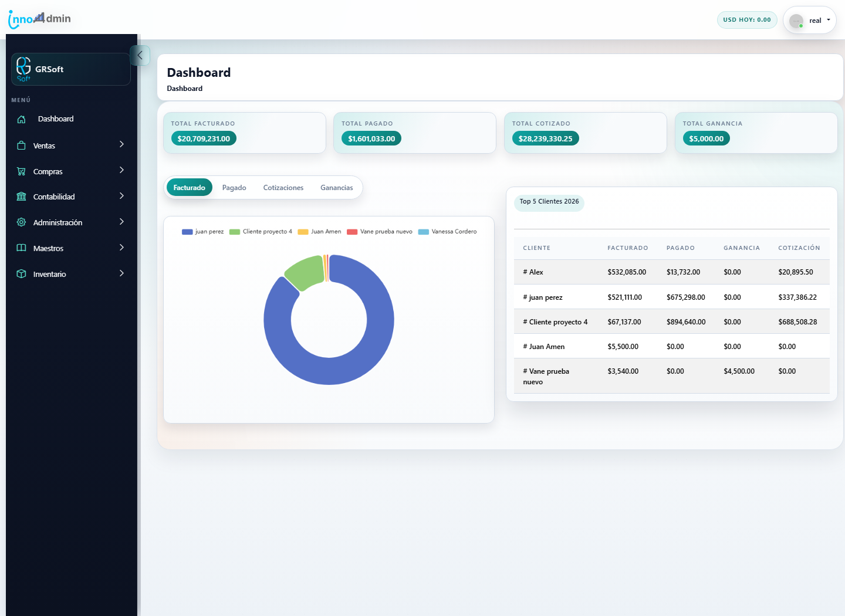Click the Ventas shopping bag icon
The image size is (845, 616).
[x=21, y=145]
